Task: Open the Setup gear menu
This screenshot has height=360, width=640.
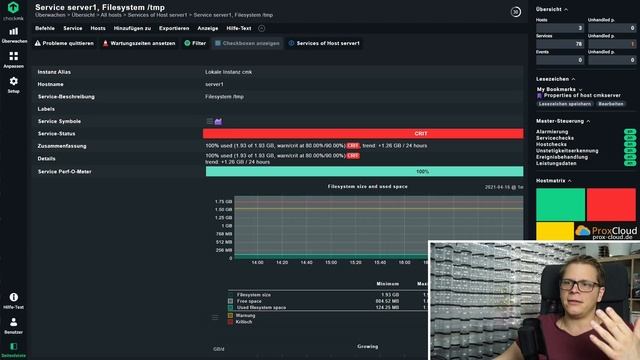Action: (x=13, y=84)
